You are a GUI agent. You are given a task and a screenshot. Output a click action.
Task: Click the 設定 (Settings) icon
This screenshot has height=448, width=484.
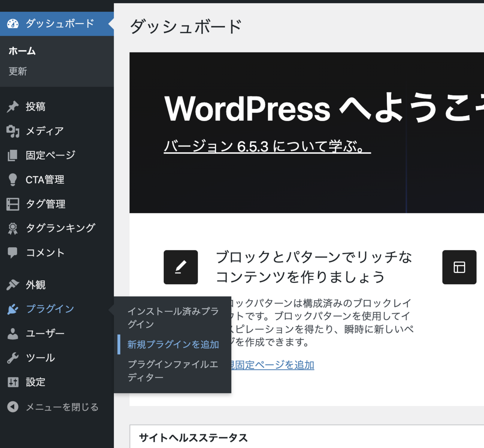coord(13,382)
